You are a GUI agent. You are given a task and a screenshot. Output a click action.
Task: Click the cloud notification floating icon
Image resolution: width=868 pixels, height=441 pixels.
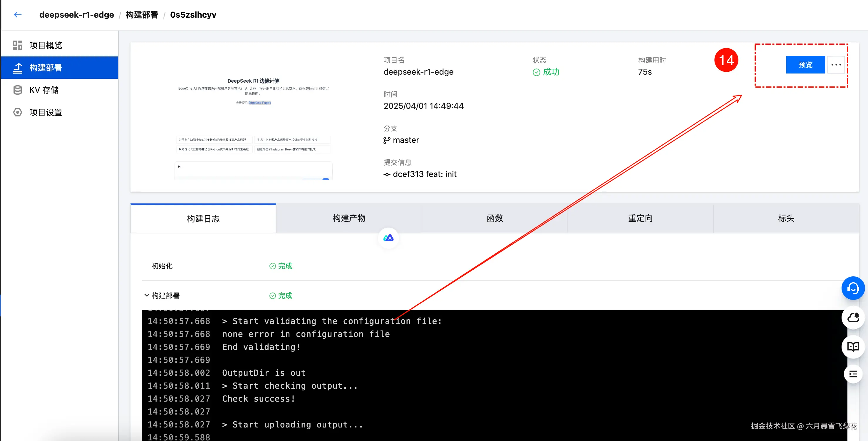click(x=853, y=318)
